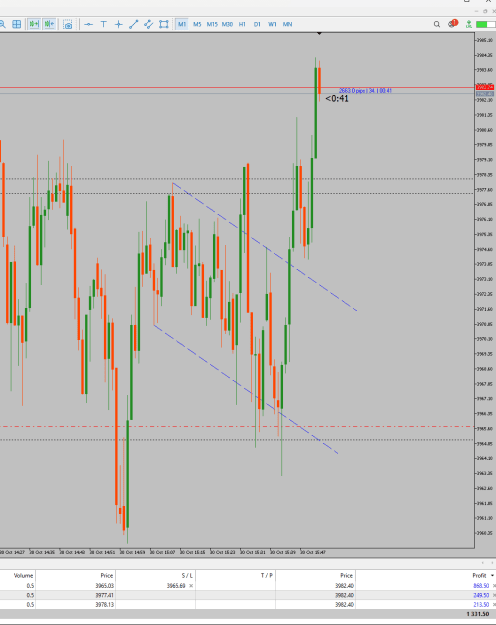Sort trades by Profit column arrow
This screenshot has width=496, height=625.
(x=492, y=576)
